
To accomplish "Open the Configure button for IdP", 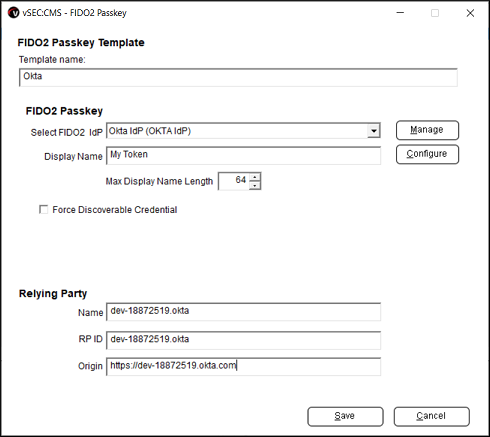I will 427,154.
